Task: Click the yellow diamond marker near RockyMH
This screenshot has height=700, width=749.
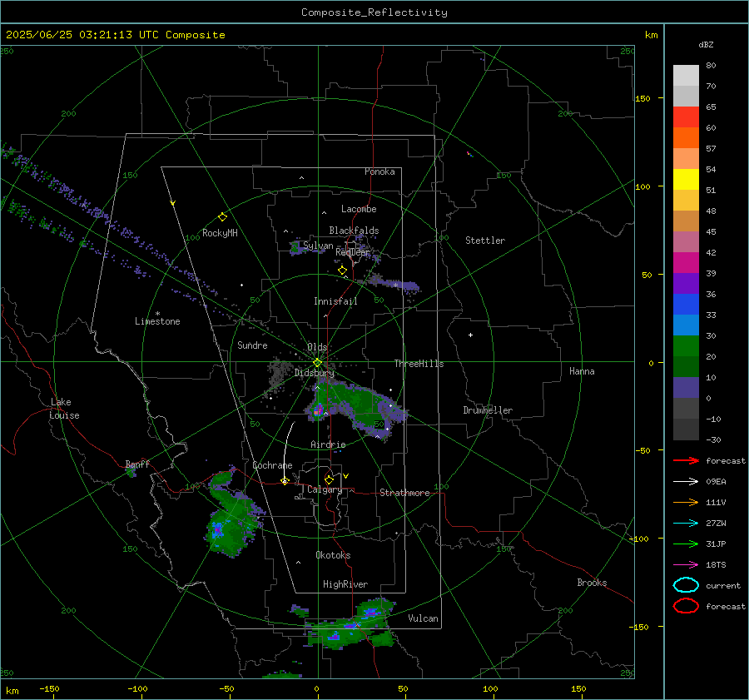Action: [x=222, y=217]
